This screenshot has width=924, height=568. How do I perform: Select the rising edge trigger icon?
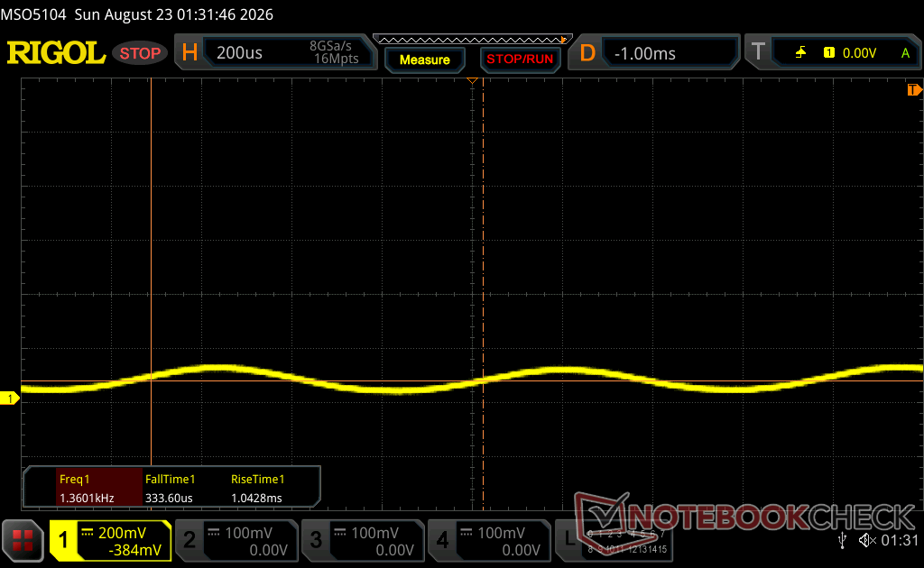click(800, 53)
